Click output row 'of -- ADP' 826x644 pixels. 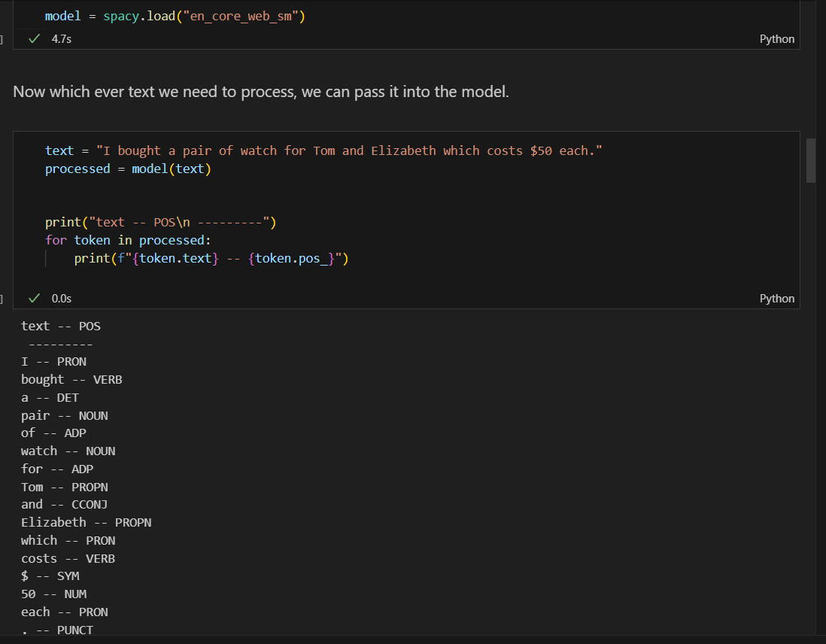tap(53, 433)
